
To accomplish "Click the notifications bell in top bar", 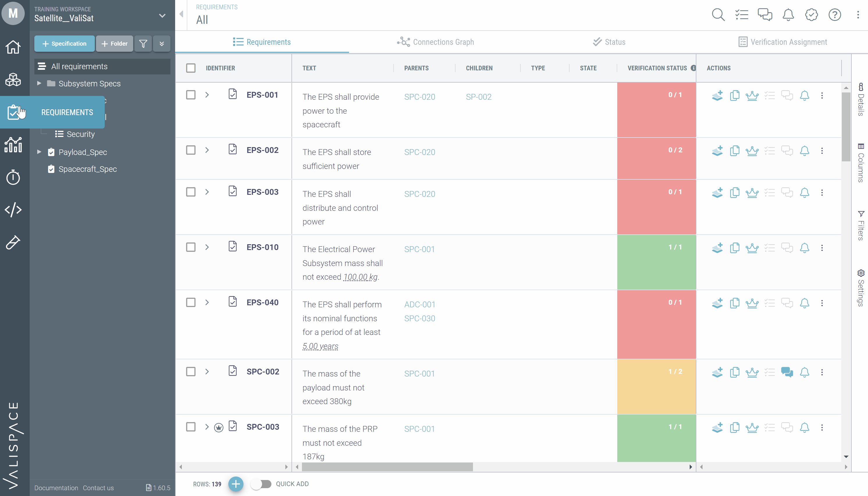I will pyautogui.click(x=788, y=15).
